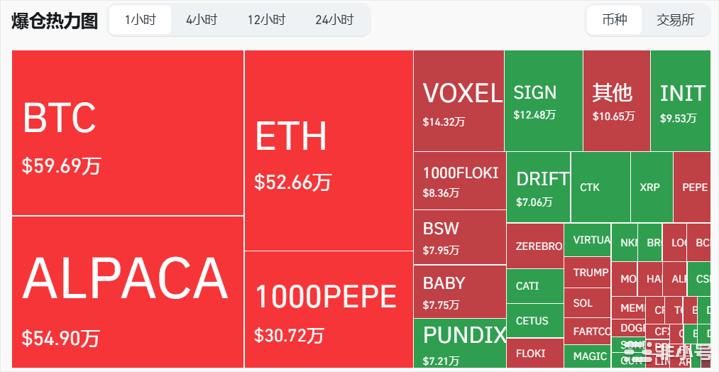The image size is (719, 372).
Task: Click the BTC liquidation tile
Action: (x=127, y=133)
